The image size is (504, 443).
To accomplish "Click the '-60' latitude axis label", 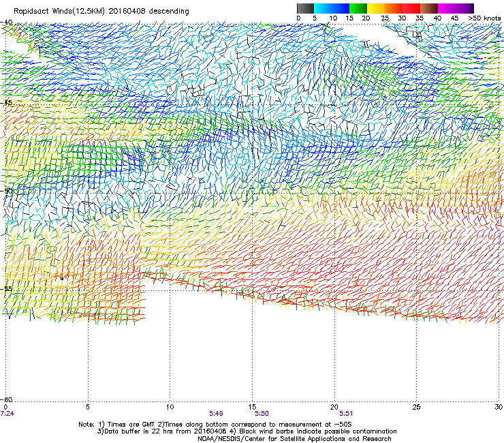I will (6, 399).
